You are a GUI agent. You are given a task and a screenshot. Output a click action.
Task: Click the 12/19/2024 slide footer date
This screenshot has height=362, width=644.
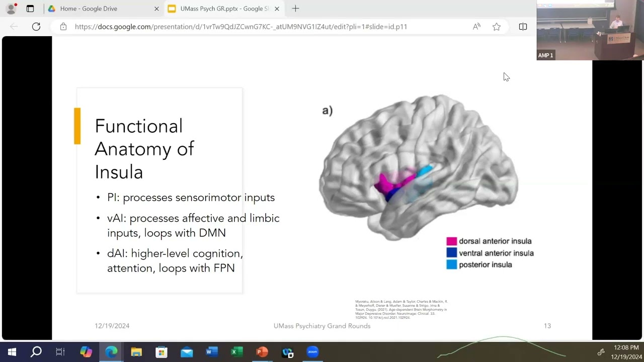coord(112,326)
